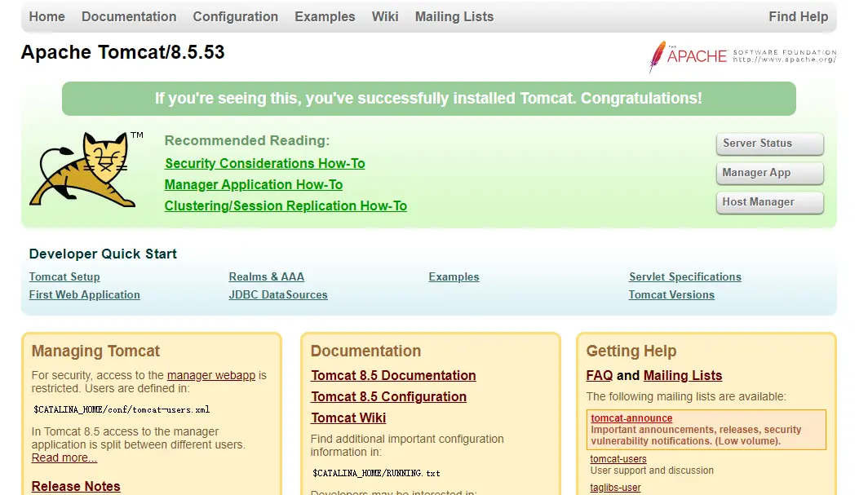Click the Server Status button
Screen dimensions: 868x495
point(769,144)
